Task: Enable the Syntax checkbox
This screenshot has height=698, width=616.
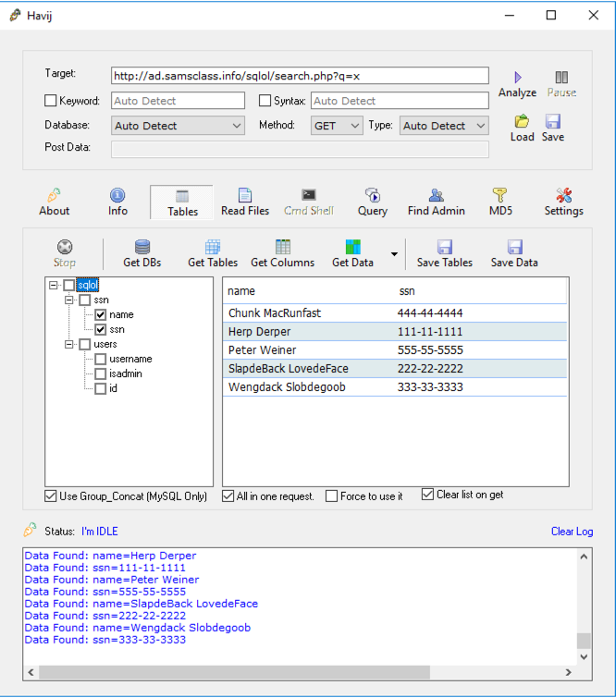Action: (x=265, y=101)
